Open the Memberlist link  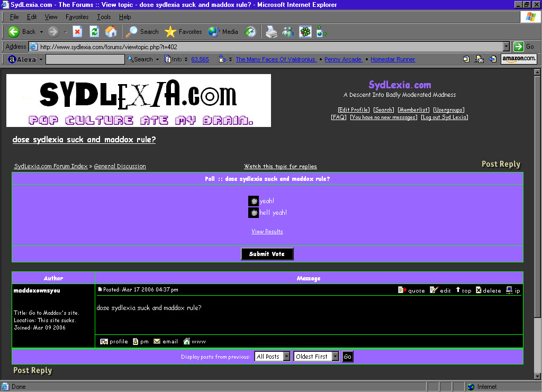413,110
